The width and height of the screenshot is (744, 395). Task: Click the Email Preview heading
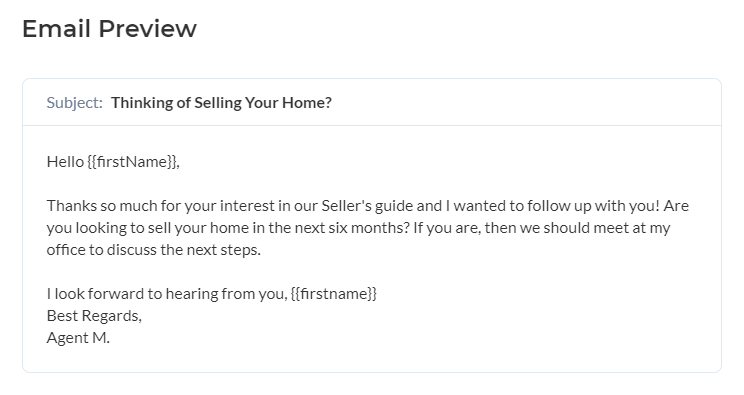pyautogui.click(x=109, y=29)
